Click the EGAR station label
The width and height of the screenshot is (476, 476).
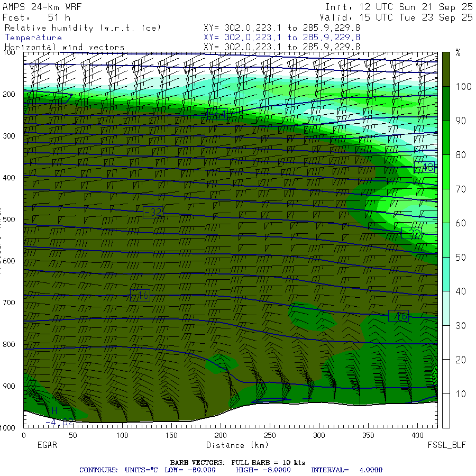(47, 445)
